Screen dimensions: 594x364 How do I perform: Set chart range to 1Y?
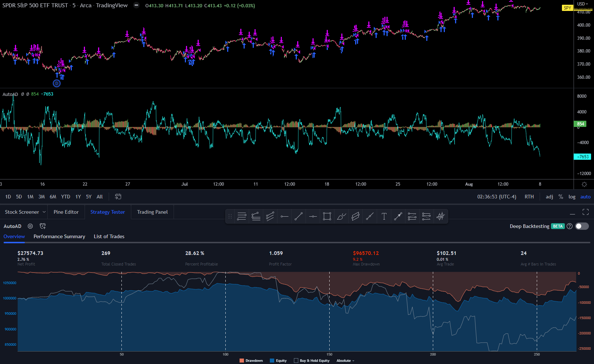point(78,197)
